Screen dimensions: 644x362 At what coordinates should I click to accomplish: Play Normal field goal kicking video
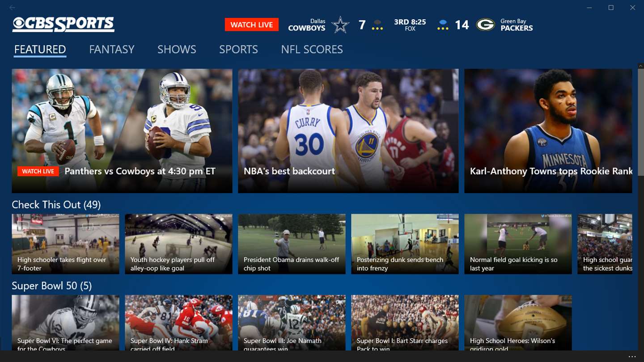pyautogui.click(x=518, y=244)
